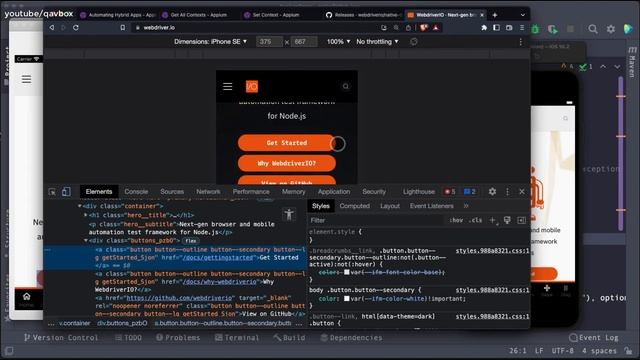Open Terminal in the IDE tool window bar
640x360 pixels.
[237, 338]
